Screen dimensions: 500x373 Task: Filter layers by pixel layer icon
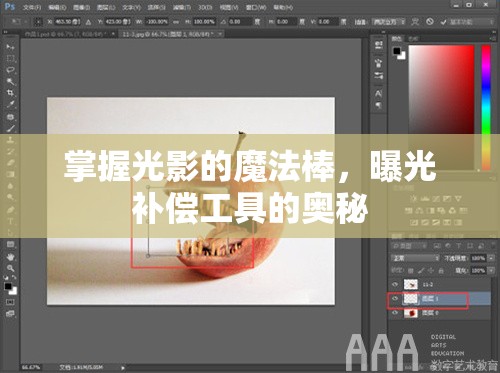[436, 246]
